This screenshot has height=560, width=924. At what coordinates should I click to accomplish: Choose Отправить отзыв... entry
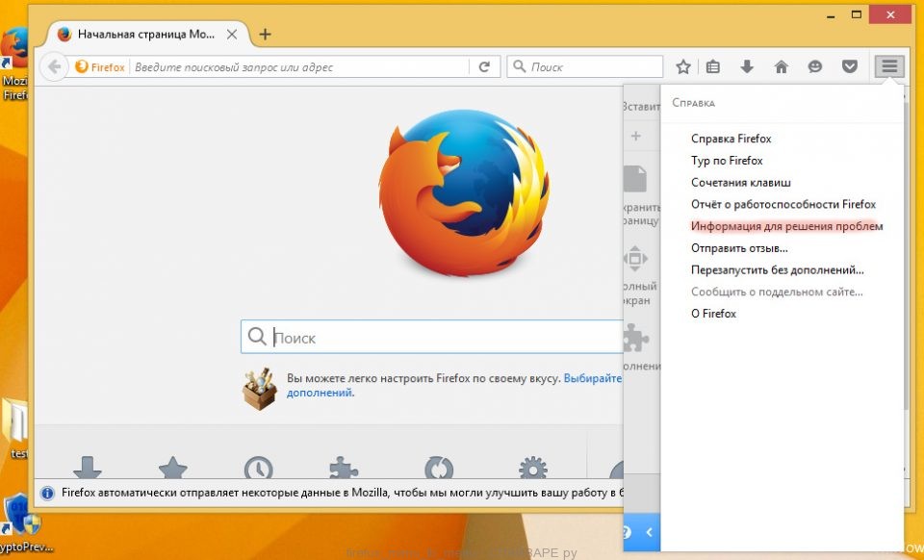(739, 248)
